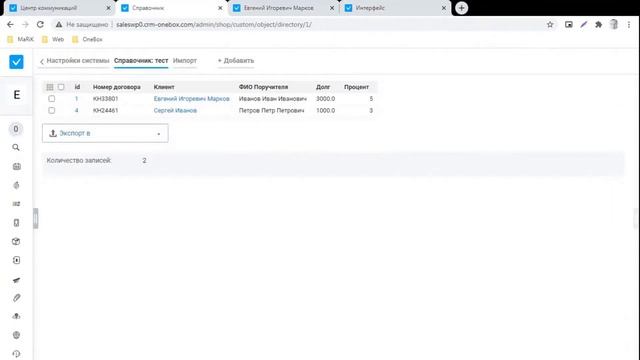This screenshot has width=640, height=360.
Task: Click the paper plane icon in sidebar
Action: [x=16, y=280]
